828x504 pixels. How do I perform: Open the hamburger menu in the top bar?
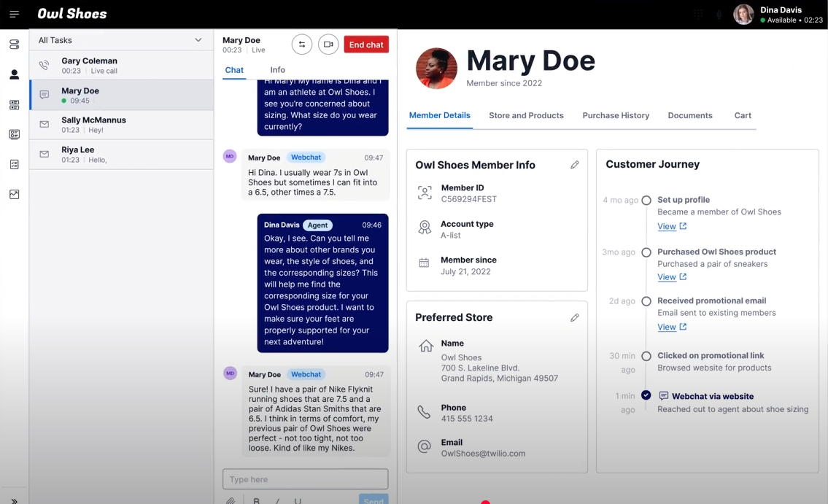tap(14, 14)
